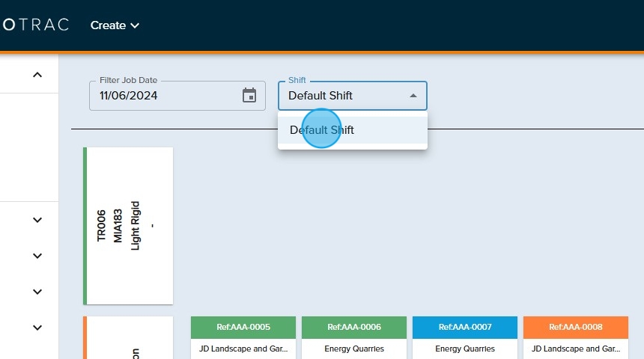This screenshot has width=644, height=359.
Task: Click the Shift dropdown arrow
Action: pyautogui.click(x=413, y=96)
